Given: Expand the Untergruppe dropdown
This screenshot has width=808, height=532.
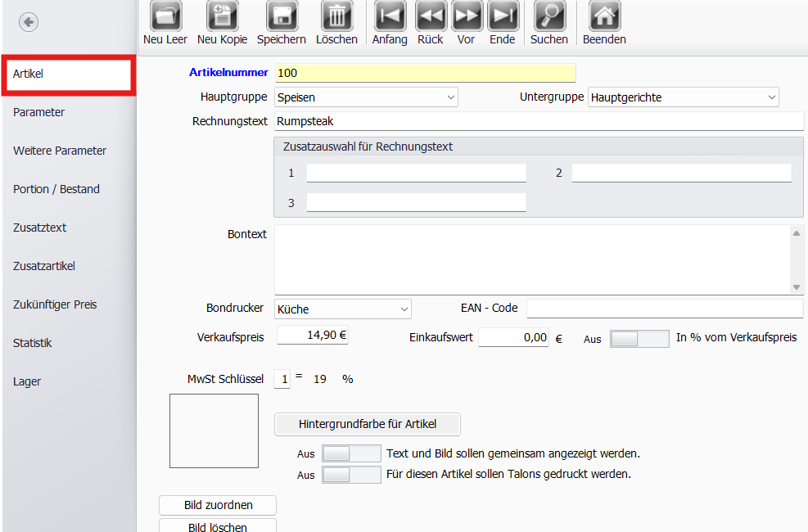Looking at the screenshot, I should click(684, 97).
